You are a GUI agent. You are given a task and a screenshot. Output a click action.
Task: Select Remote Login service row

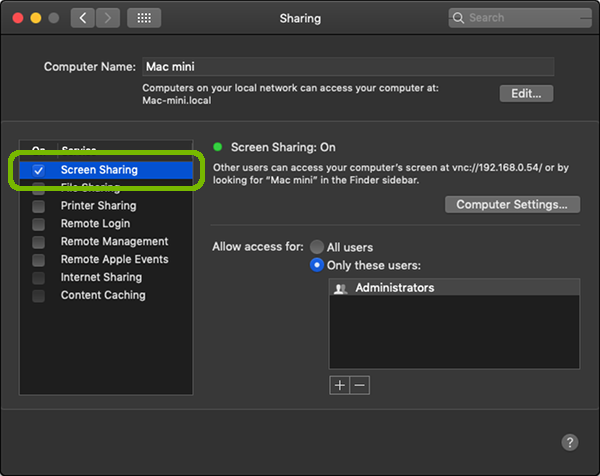[106, 223]
